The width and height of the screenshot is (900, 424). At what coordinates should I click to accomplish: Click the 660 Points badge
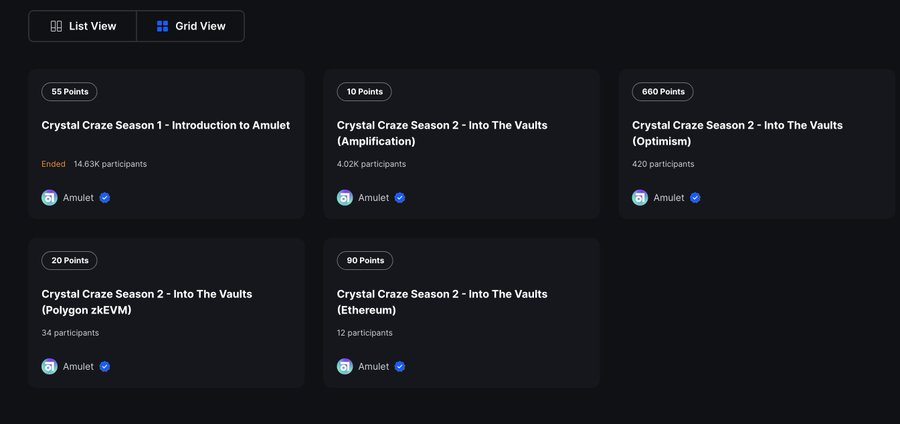click(663, 92)
